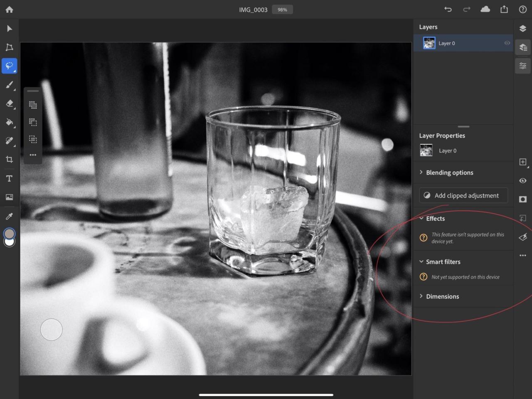Select the Brush tool
The width and height of the screenshot is (532, 399).
point(9,85)
